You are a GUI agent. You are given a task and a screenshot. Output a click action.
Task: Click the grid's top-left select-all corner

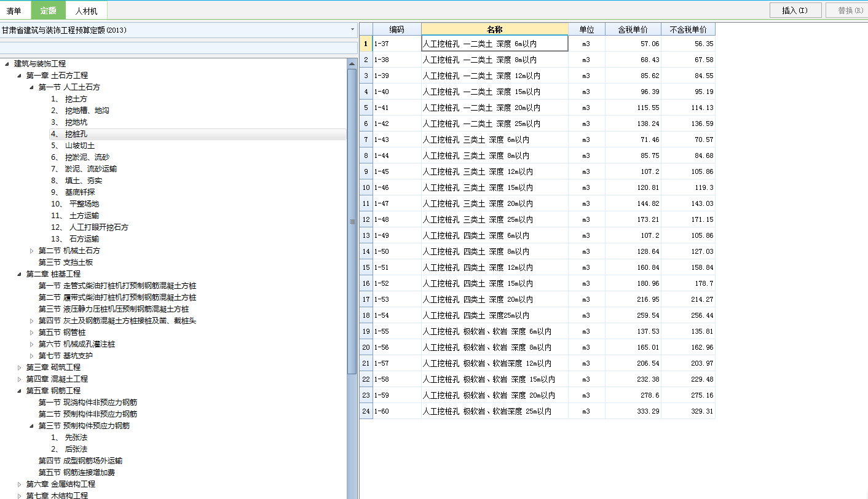(x=366, y=29)
